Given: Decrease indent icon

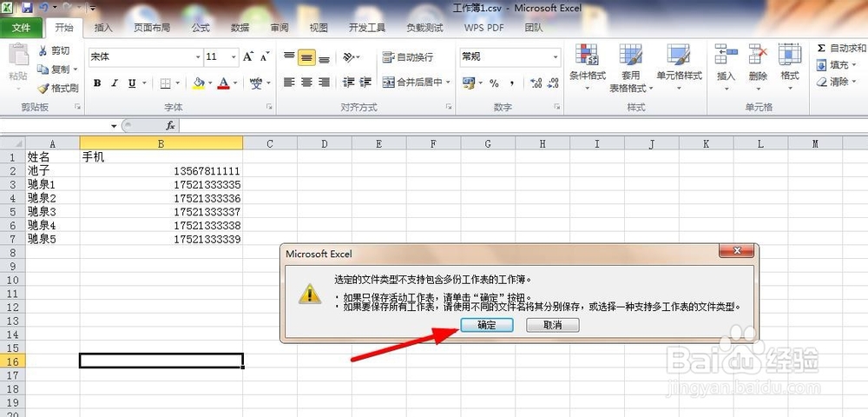Looking at the screenshot, I should tap(348, 83).
